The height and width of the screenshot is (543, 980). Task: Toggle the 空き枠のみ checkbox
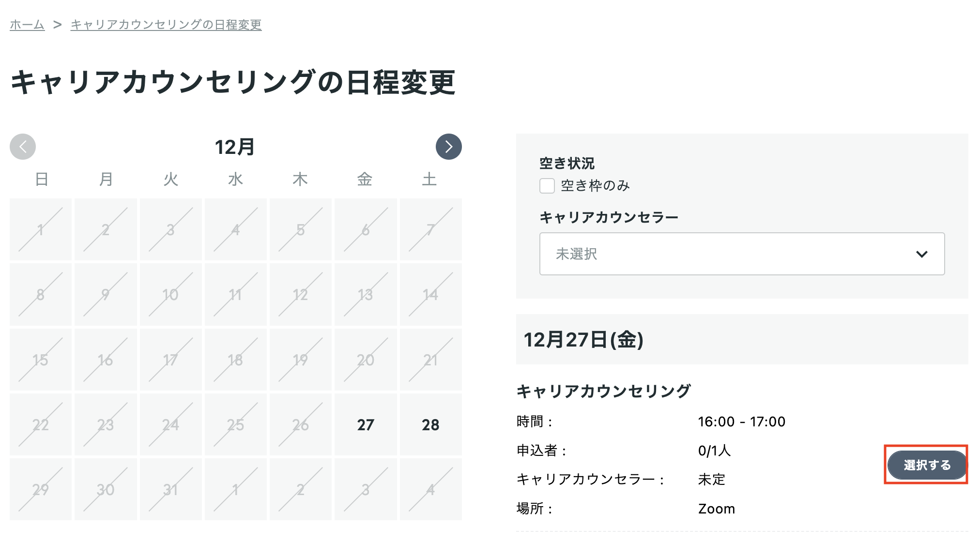pyautogui.click(x=547, y=186)
